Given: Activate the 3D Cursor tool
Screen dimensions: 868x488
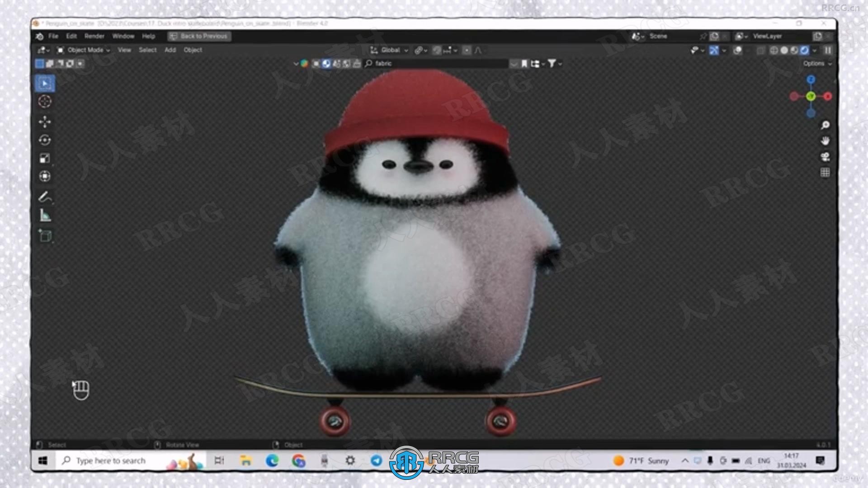Looking at the screenshot, I should 45,102.
